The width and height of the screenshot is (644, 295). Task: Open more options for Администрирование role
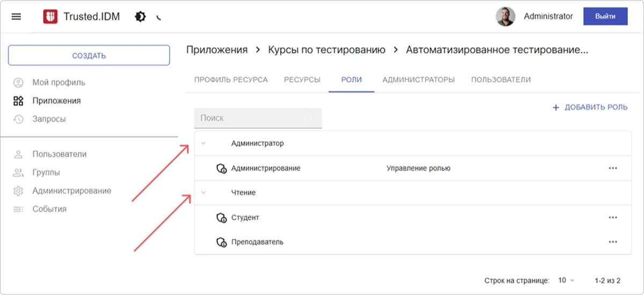point(613,168)
